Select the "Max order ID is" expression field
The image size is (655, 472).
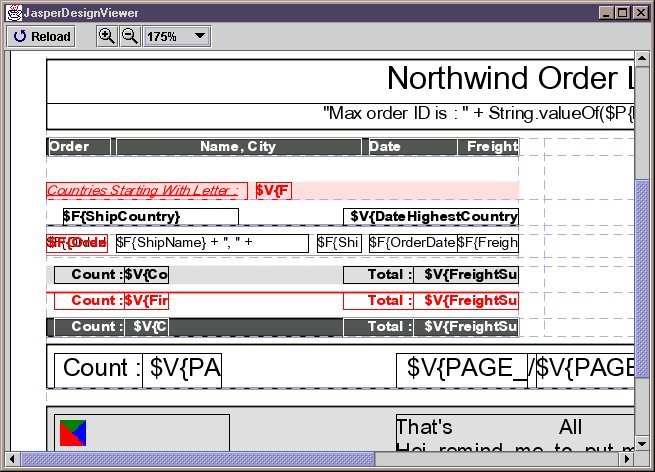(340, 116)
